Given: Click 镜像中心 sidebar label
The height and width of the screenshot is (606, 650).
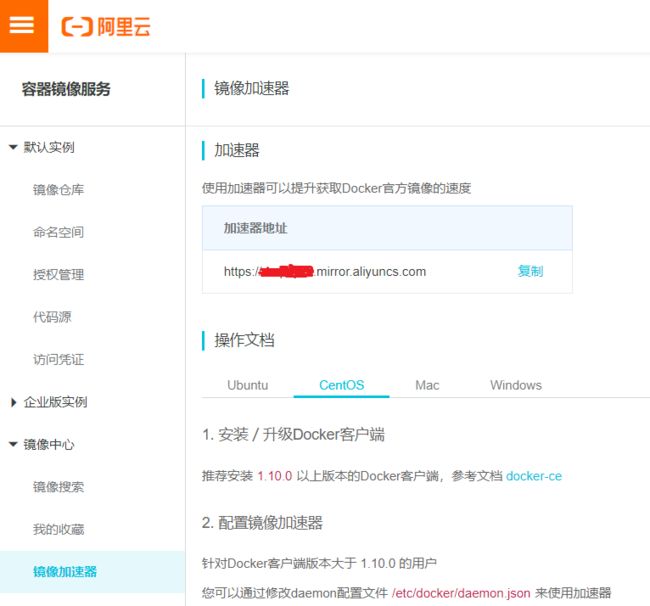Looking at the screenshot, I should tap(49, 444).
